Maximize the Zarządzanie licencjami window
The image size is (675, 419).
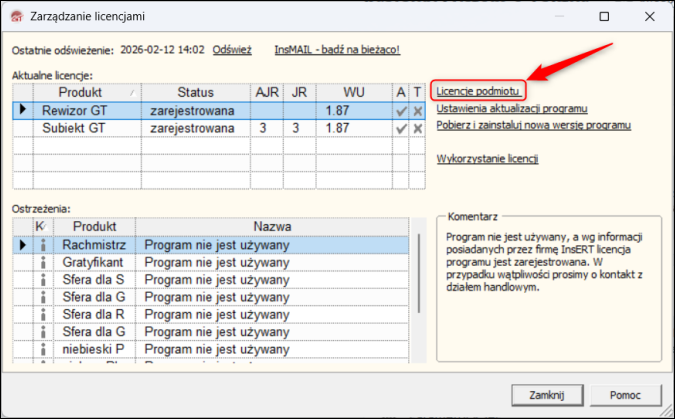[604, 16]
